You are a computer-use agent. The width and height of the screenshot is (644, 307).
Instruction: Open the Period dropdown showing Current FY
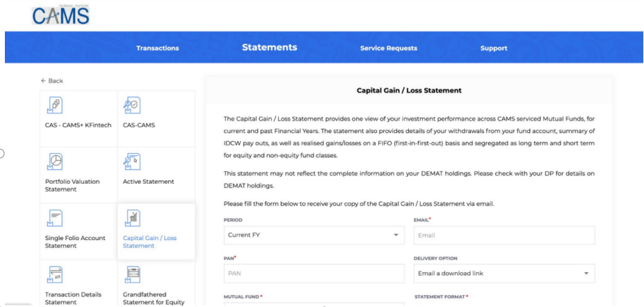click(x=314, y=235)
